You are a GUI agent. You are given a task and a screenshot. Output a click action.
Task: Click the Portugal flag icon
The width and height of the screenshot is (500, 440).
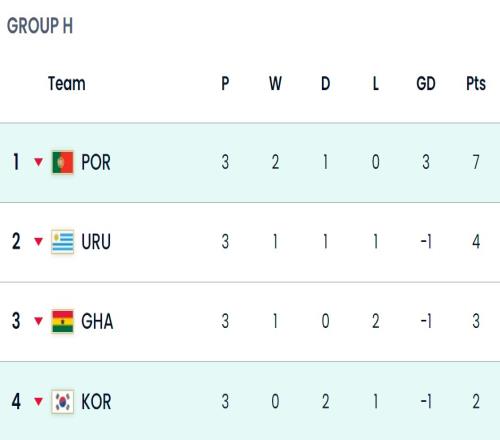pos(63,162)
